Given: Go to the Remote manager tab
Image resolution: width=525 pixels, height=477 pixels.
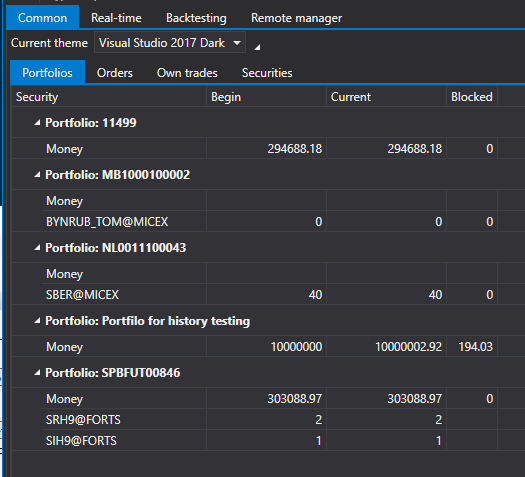Looking at the screenshot, I should [296, 18].
